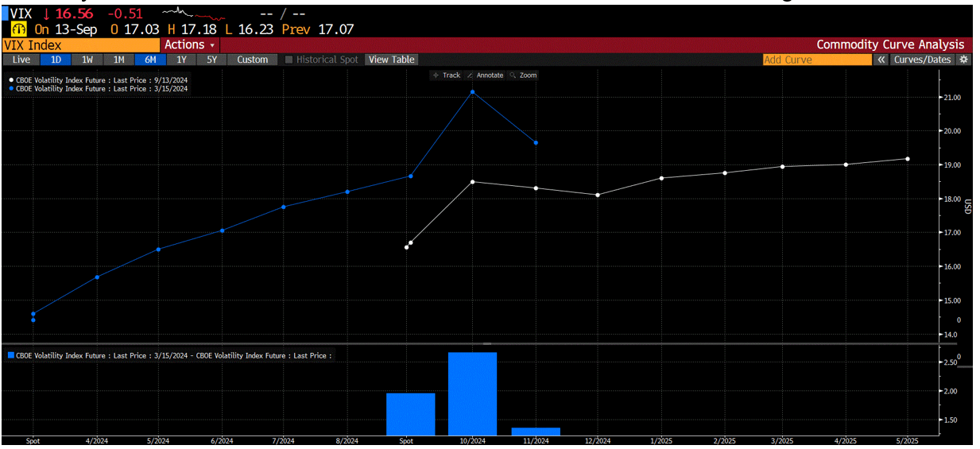The height and width of the screenshot is (449, 980).
Task: Activate the Zoom tool
Action: 524,75
